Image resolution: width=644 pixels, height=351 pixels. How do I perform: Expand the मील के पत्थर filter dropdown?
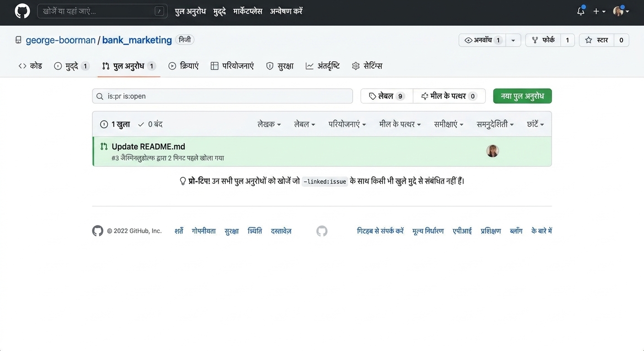tap(400, 124)
